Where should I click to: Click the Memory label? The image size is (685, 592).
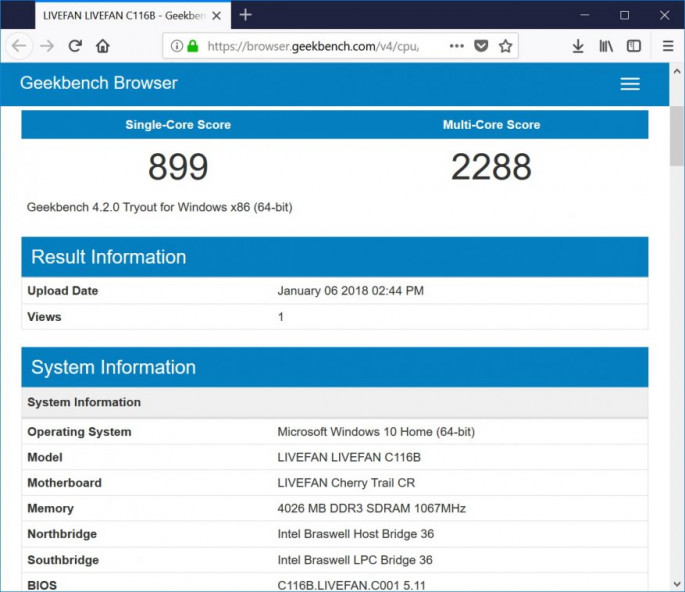point(50,509)
